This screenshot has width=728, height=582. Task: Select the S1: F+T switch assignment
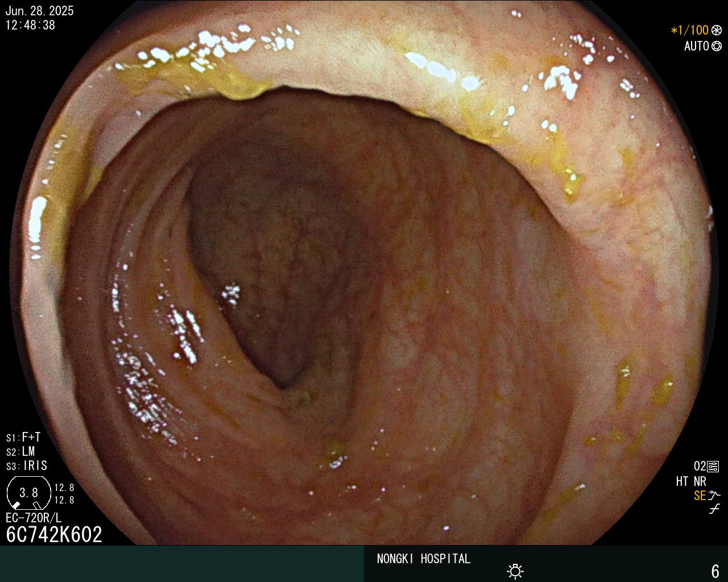(x=23, y=438)
